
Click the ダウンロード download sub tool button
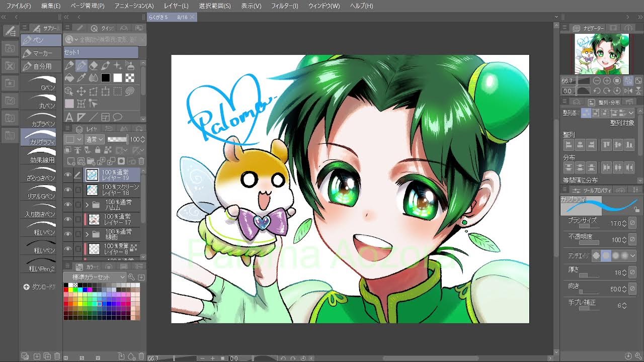pos(40,287)
